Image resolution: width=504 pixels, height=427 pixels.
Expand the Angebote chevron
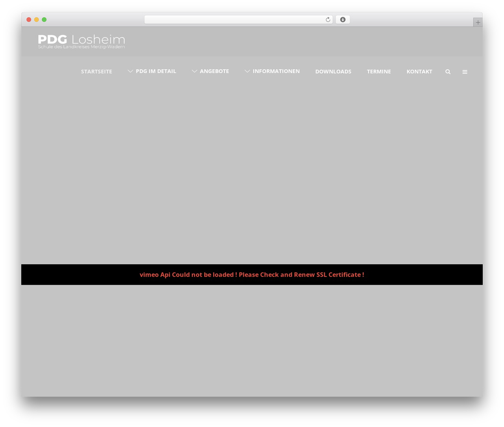[x=195, y=71]
